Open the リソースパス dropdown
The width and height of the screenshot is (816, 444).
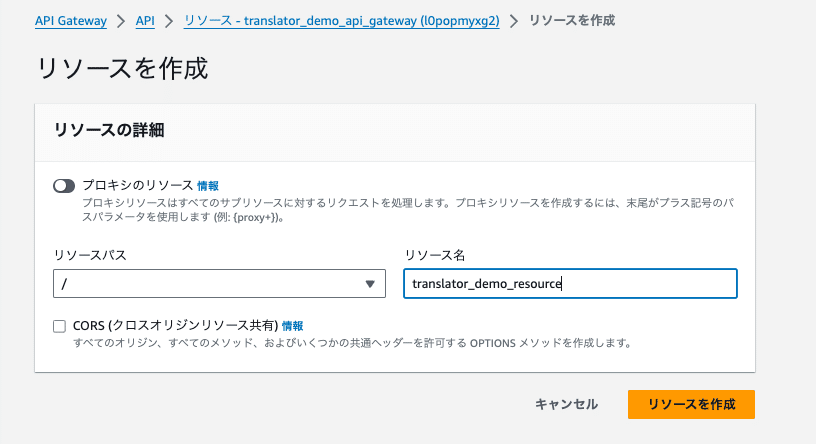tap(219, 284)
